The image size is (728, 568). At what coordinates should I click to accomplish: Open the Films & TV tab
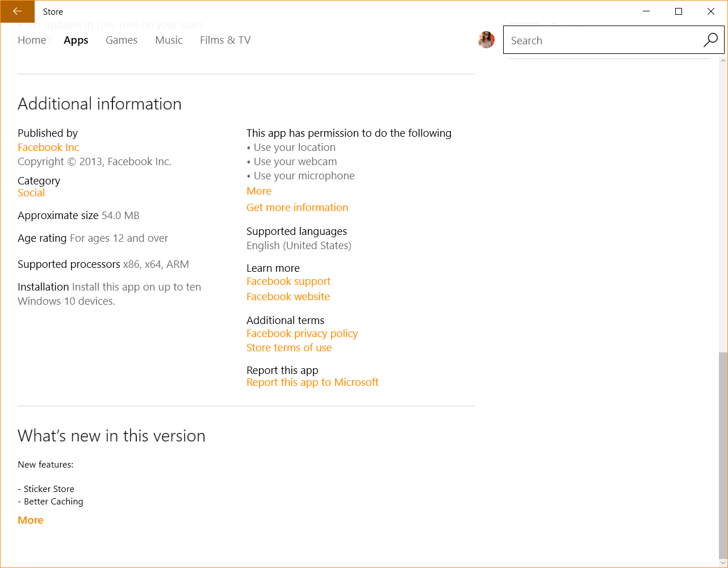coord(225,40)
